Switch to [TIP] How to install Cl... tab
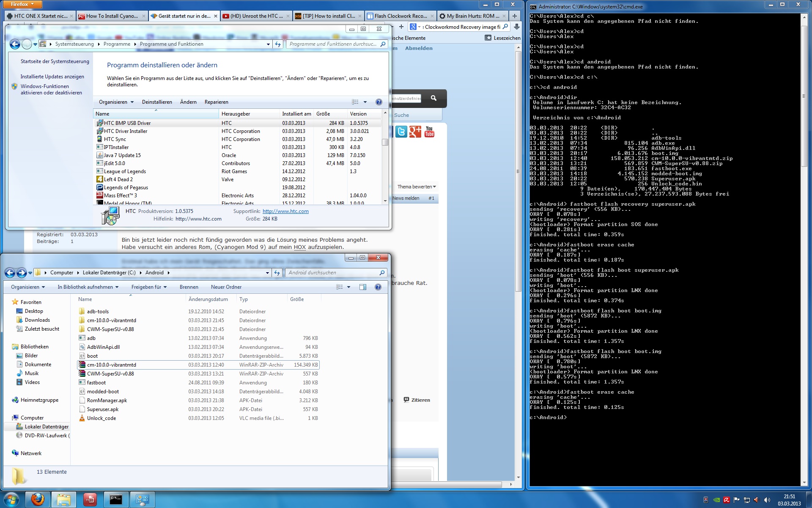The height and width of the screenshot is (508, 812). pos(328,16)
